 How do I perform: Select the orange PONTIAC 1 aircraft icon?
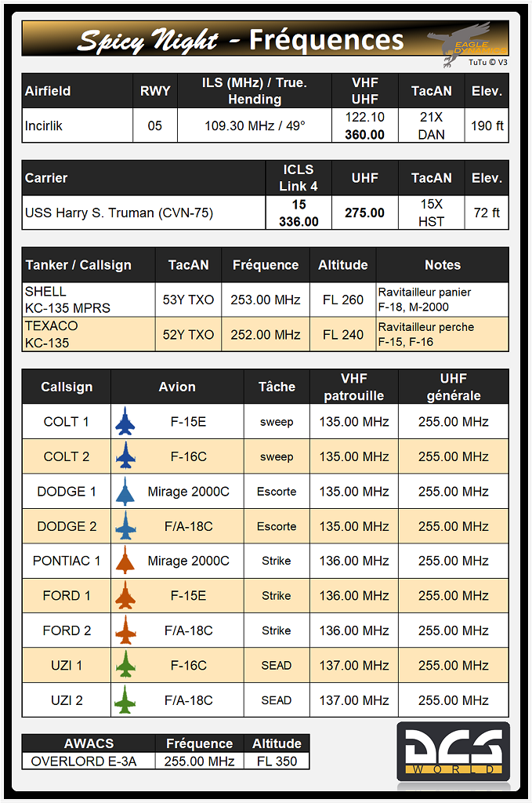[125, 561]
